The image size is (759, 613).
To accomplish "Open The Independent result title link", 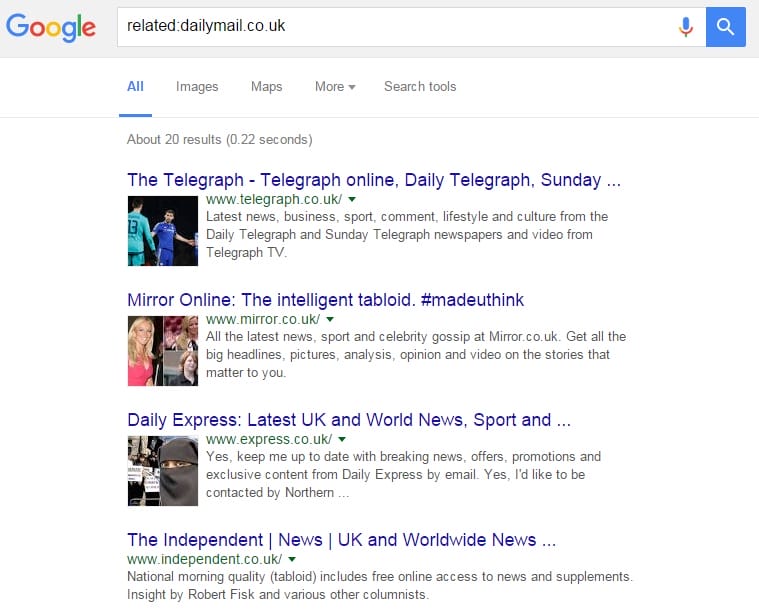I will 341,540.
